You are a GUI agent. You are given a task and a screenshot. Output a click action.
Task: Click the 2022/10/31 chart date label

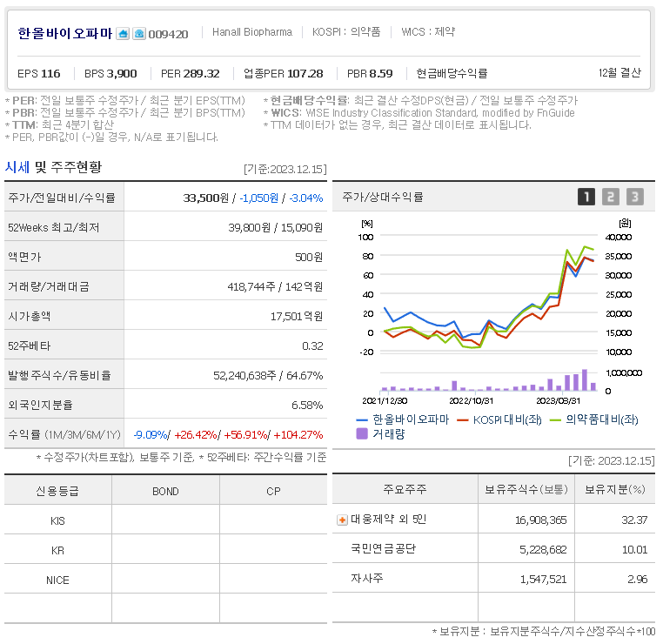(471, 400)
